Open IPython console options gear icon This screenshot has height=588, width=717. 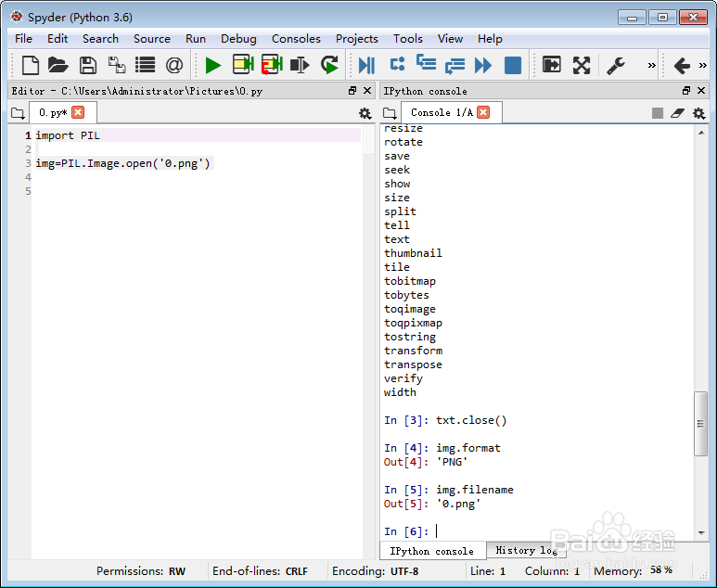click(x=698, y=113)
